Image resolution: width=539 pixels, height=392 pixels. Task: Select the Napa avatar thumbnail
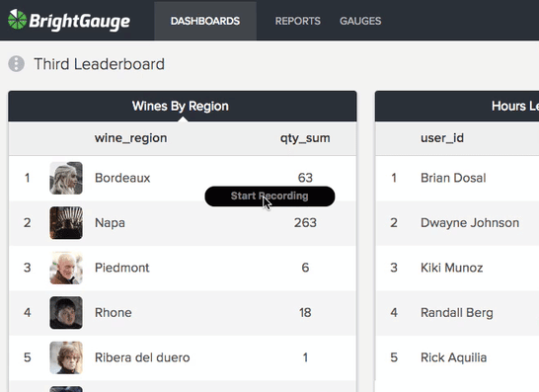pyautogui.click(x=66, y=223)
